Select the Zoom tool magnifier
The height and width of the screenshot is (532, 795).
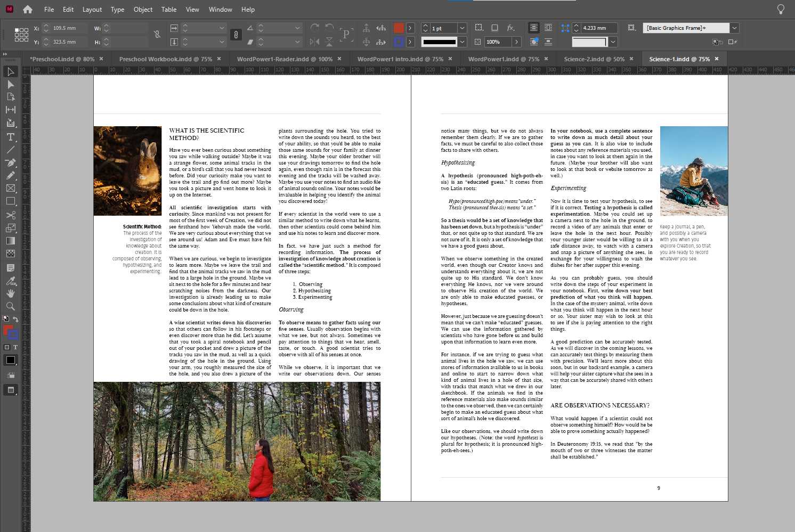10,306
